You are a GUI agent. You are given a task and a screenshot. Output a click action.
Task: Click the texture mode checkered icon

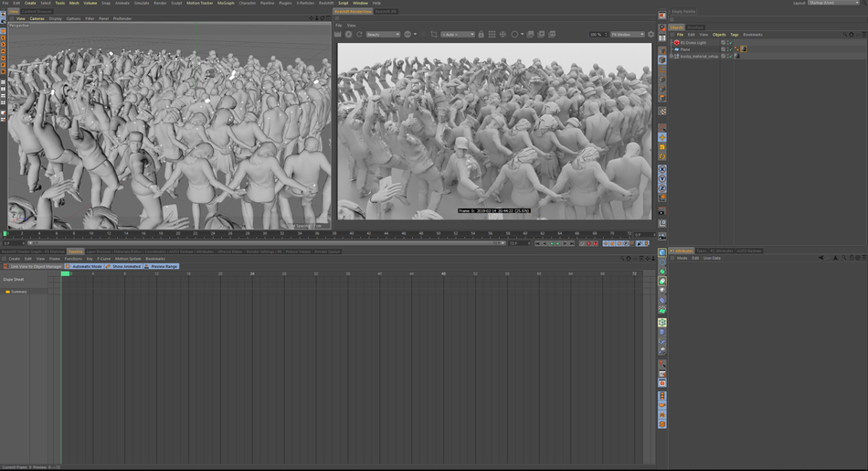tap(662, 112)
